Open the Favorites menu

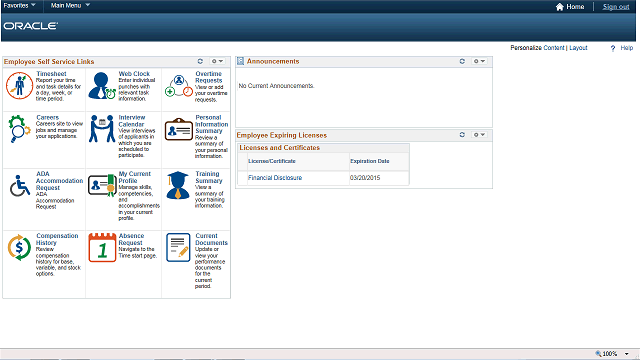(x=19, y=5)
